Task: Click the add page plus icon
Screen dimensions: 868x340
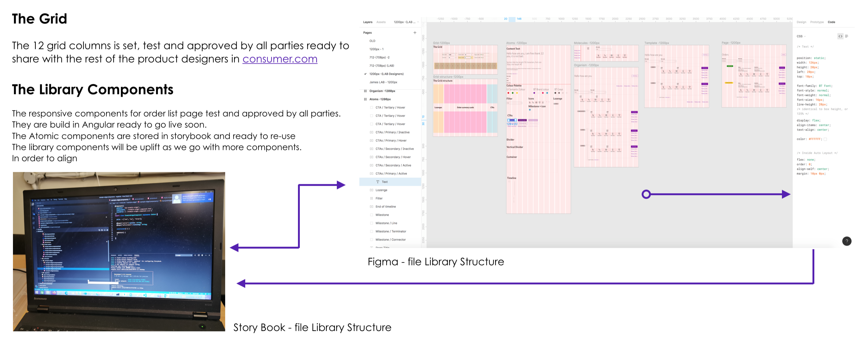Action: [415, 33]
